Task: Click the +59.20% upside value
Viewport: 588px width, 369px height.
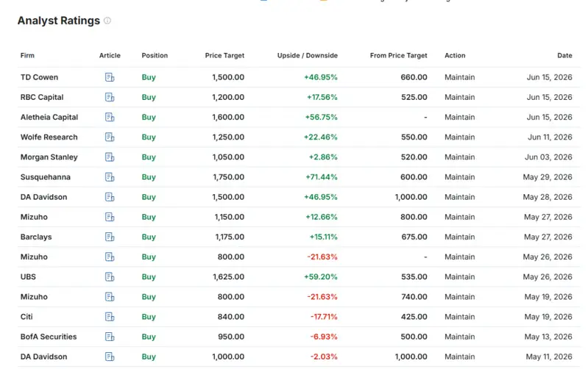Action: point(321,277)
